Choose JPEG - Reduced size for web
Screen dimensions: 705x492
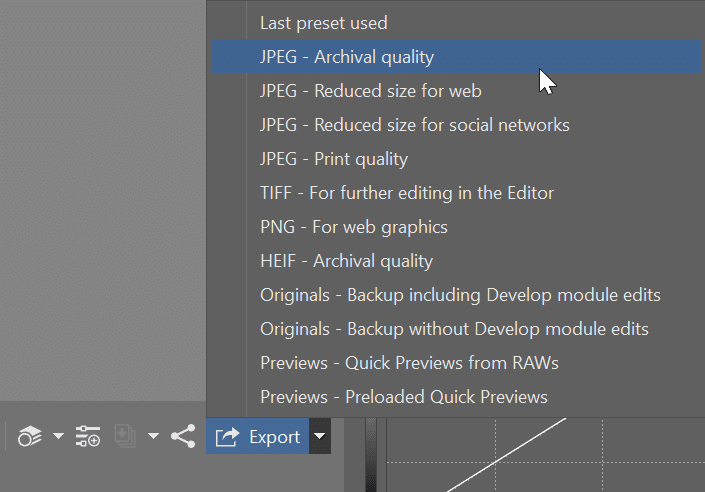tap(456, 90)
